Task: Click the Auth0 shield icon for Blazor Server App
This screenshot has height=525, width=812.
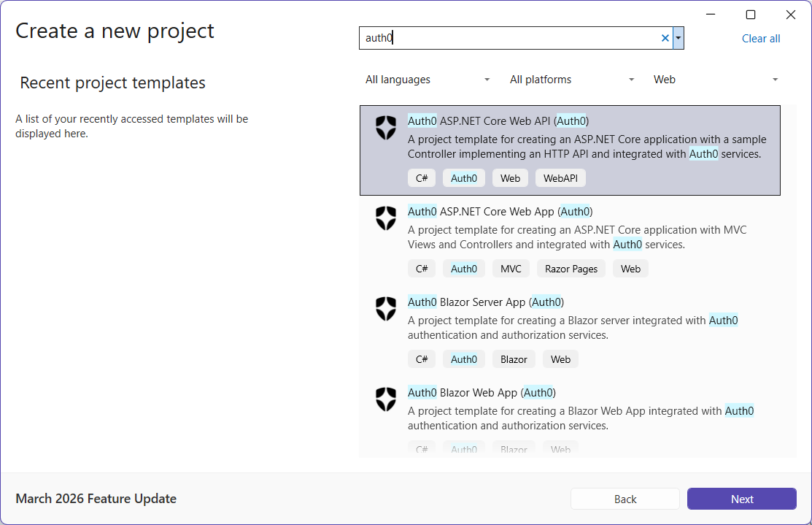Action: 386,309
